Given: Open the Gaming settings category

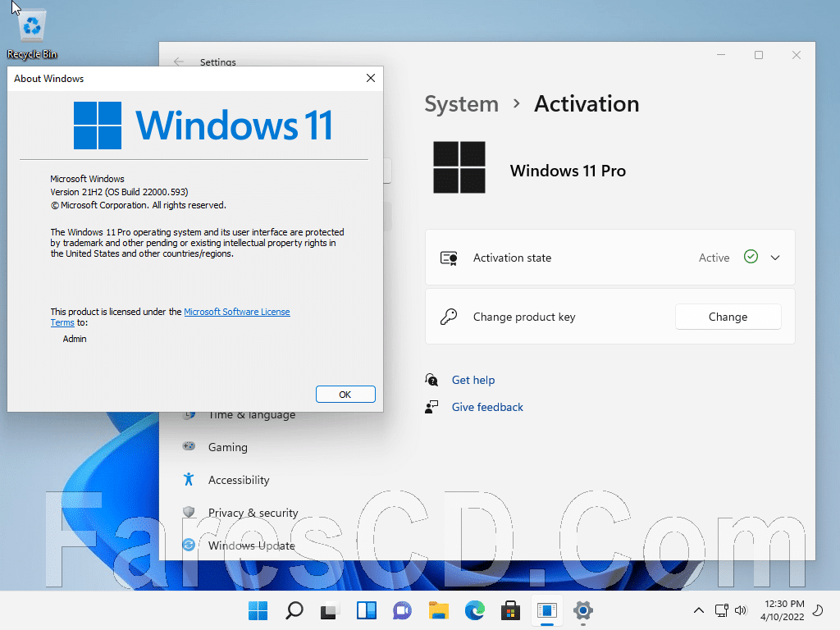Looking at the screenshot, I should [228, 447].
